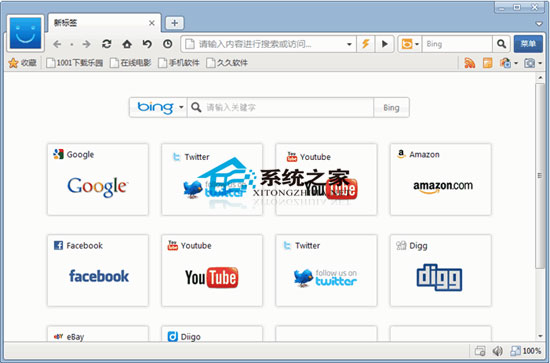The width and height of the screenshot is (550, 363).
Task: Toggle sound with the speaker icon
Action: coord(497,351)
